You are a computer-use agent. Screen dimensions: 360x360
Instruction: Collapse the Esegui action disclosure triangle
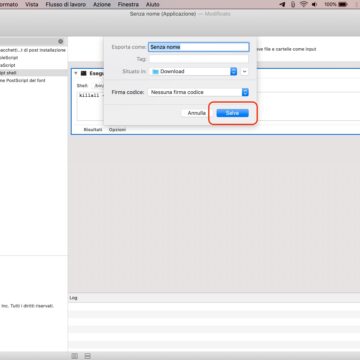tap(76, 73)
